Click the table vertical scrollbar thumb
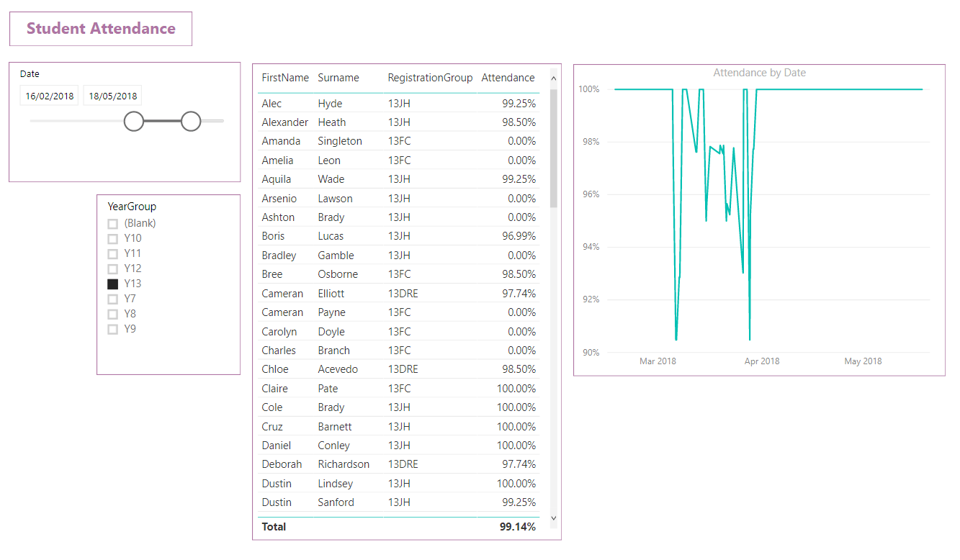Viewport: 960px width, 560px height. point(554,148)
